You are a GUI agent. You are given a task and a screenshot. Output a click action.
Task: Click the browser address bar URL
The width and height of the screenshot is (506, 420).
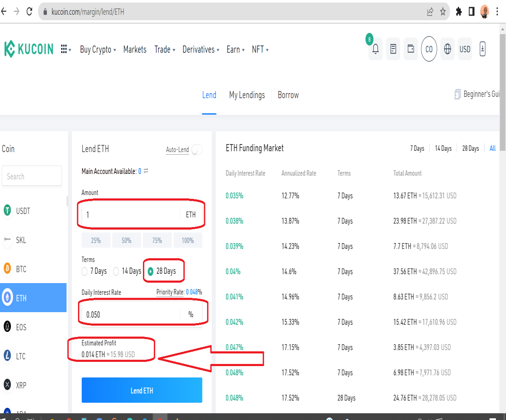(x=88, y=12)
